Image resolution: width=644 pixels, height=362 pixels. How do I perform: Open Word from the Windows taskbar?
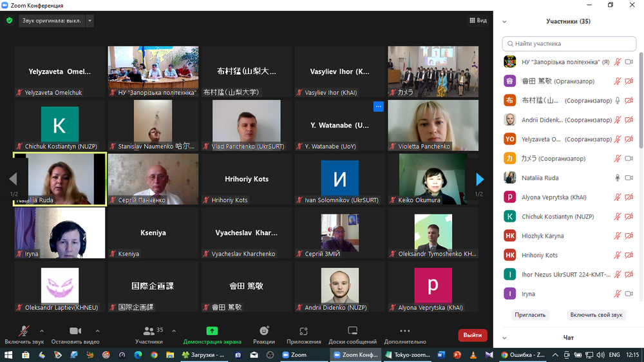click(x=441, y=355)
